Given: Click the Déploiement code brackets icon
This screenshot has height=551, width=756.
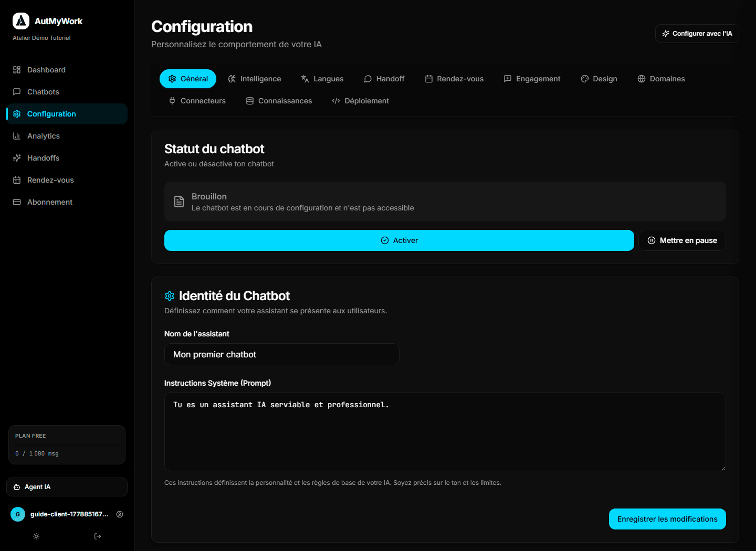Looking at the screenshot, I should coord(336,101).
